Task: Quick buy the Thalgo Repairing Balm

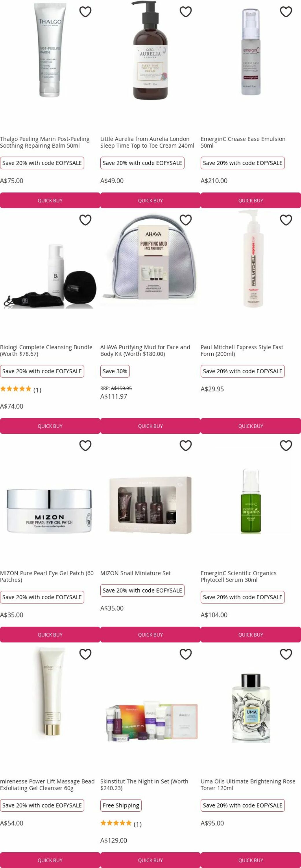Action: click(50, 201)
